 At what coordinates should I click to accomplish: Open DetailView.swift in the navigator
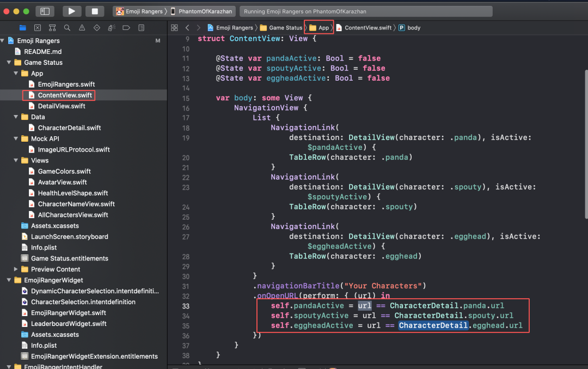61,106
